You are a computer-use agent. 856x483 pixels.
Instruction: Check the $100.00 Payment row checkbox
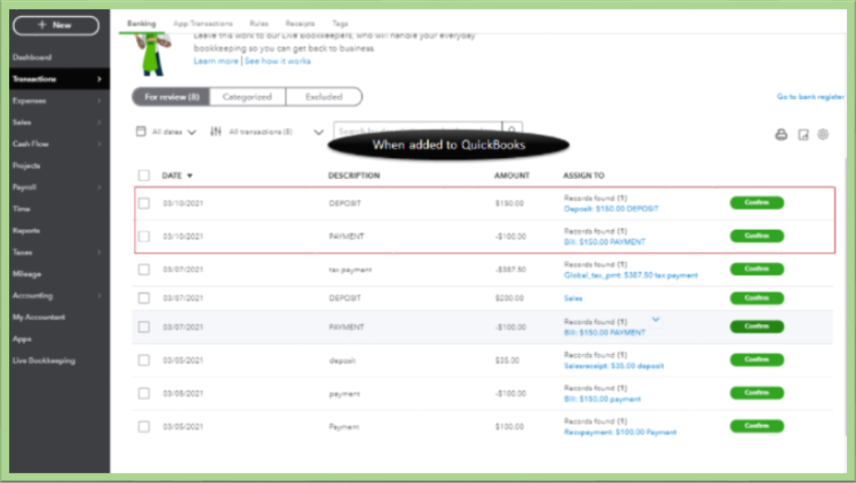[144, 427]
